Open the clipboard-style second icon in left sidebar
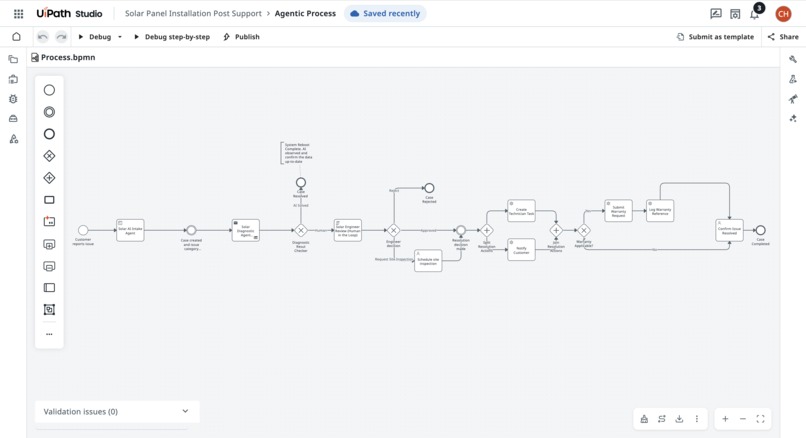Image resolution: width=806 pixels, height=438 pixels. [13, 79]
